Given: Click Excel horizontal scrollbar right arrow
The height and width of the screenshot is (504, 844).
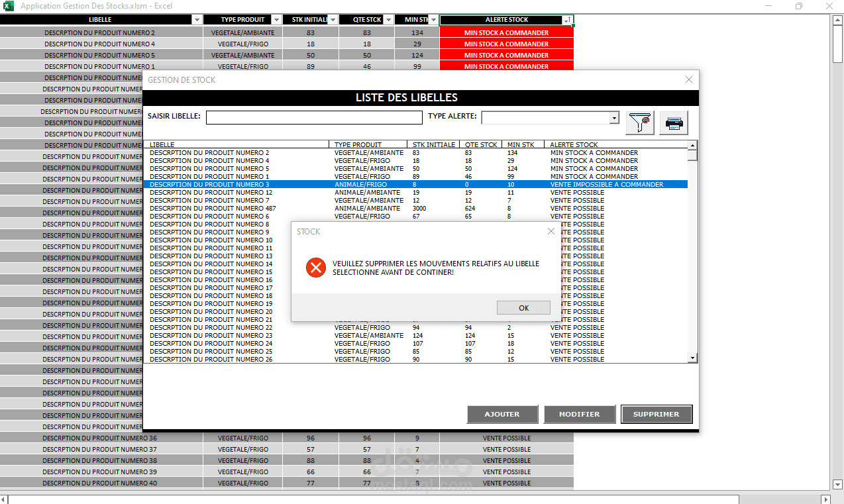Looking at the screenshot, I should click(x=825, y=499).
